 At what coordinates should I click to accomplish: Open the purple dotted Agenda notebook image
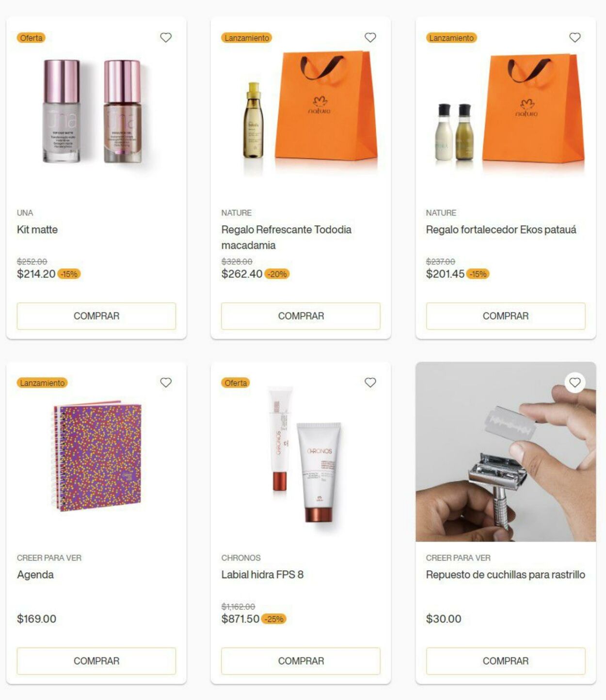(x=96, y=455)
